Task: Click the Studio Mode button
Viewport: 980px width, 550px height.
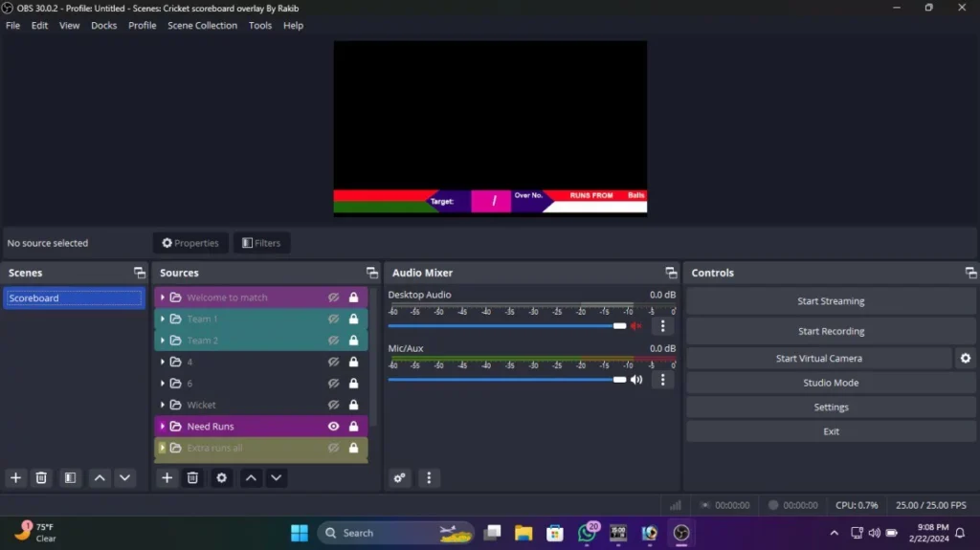Action: tap(831, 383)
